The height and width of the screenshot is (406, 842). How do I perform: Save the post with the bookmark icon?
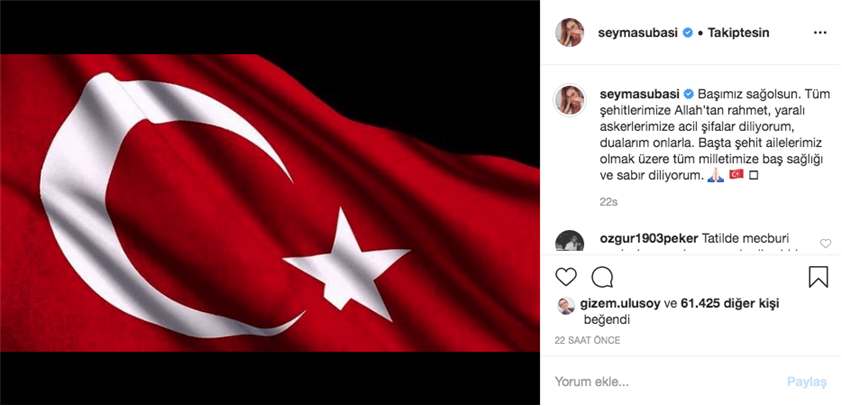(x=818, y=277)
